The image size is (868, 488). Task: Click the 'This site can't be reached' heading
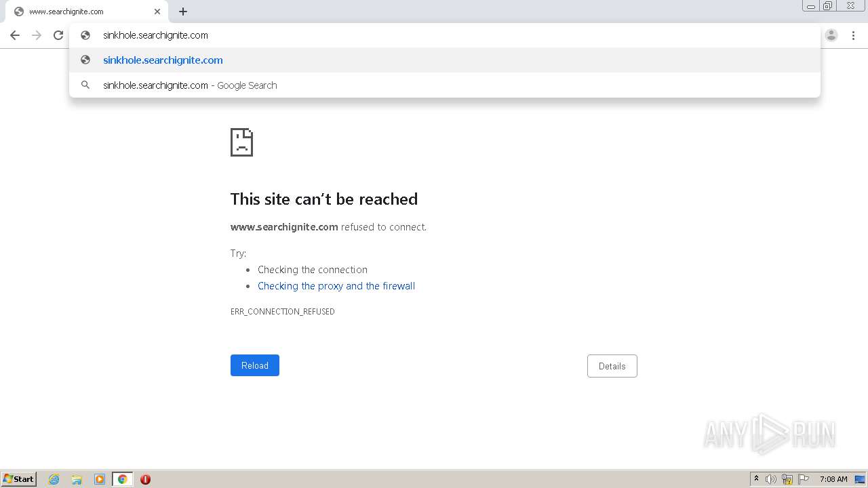(x=324, y=199)
